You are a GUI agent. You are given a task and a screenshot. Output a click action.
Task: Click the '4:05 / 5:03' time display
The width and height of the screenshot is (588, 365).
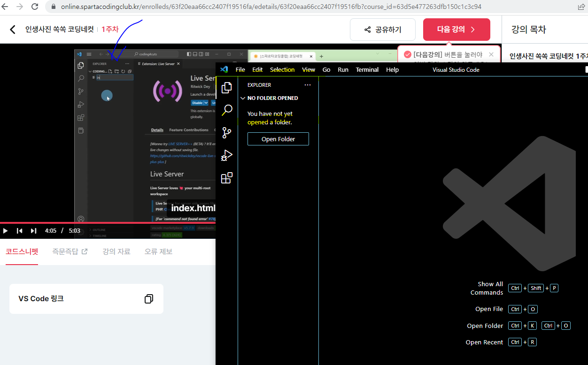coord(62,231)
